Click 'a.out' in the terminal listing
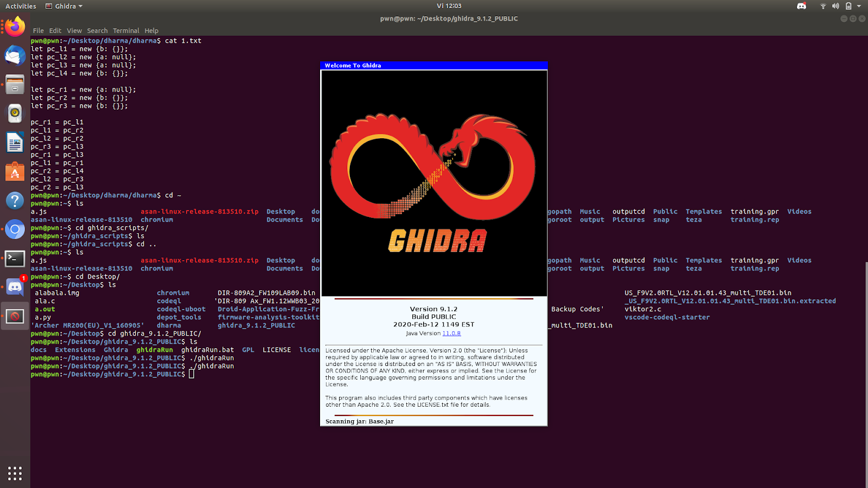868x488 pixels. 45,309
